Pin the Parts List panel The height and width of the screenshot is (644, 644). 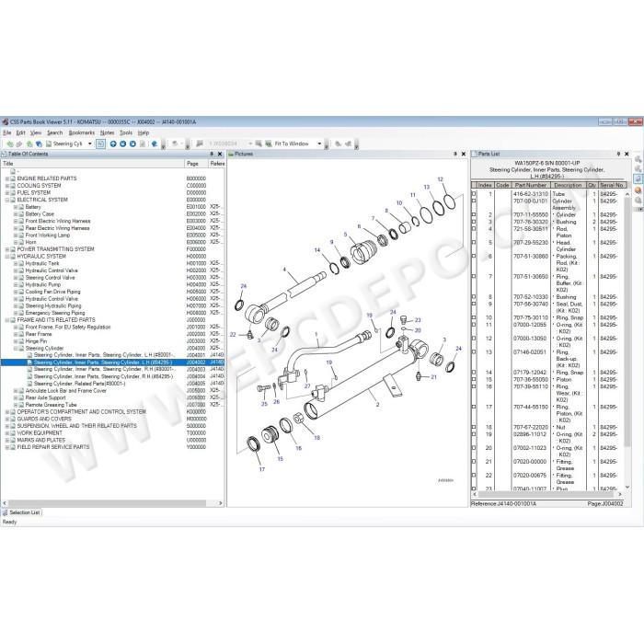618,154
